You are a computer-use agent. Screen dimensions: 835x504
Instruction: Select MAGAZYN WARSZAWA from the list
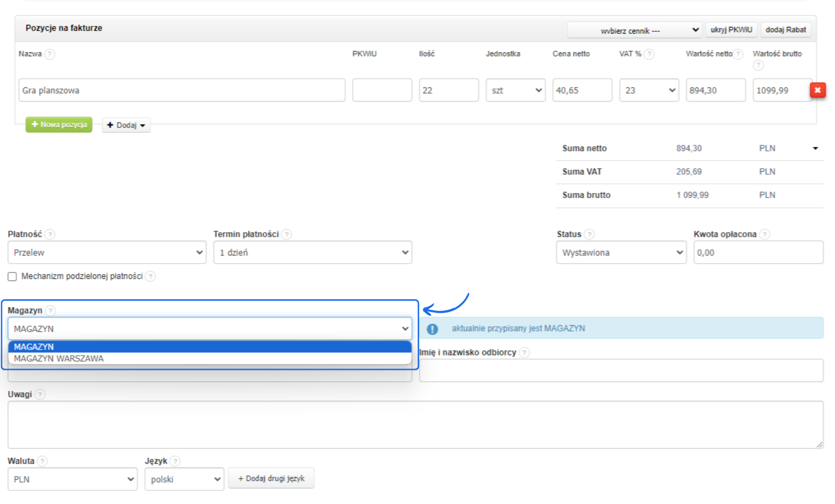pos(58,359)
